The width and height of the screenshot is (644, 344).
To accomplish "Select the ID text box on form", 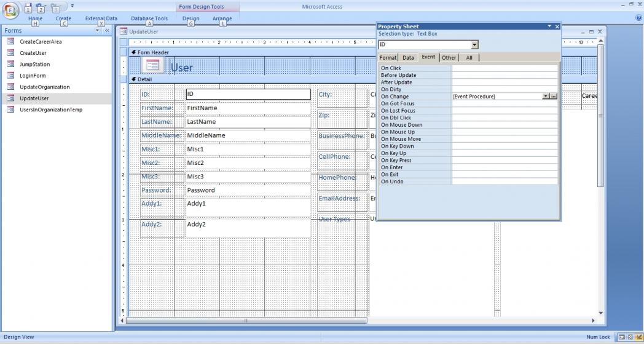I will 248,94.
